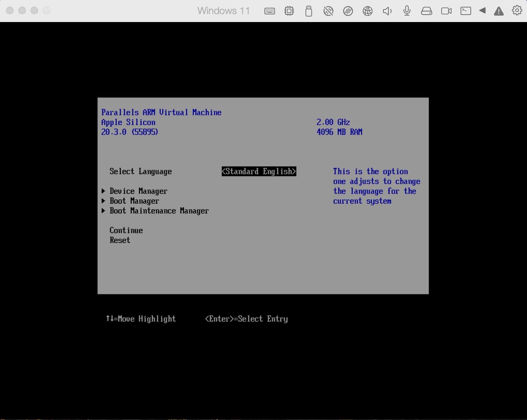Image resolution: width=527 pixels, height=420 pixels.
Task: Expand the Boot Maintenance Manager arrow
Action: tap(104, 211)
